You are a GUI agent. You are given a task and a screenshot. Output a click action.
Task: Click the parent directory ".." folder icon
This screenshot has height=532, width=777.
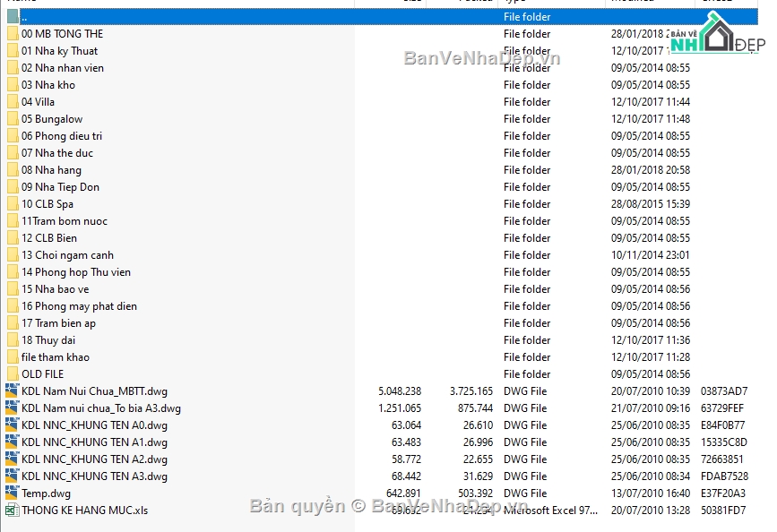tap(12, 17)
